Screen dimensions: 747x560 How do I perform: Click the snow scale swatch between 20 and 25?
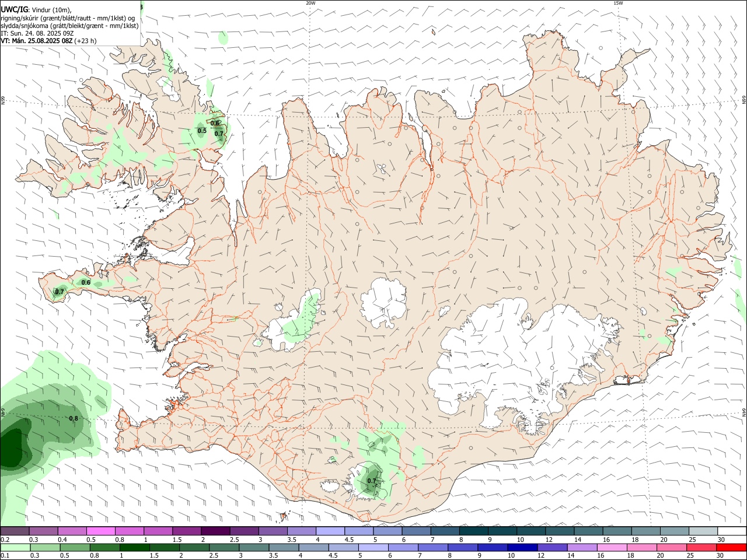(675, 531)
